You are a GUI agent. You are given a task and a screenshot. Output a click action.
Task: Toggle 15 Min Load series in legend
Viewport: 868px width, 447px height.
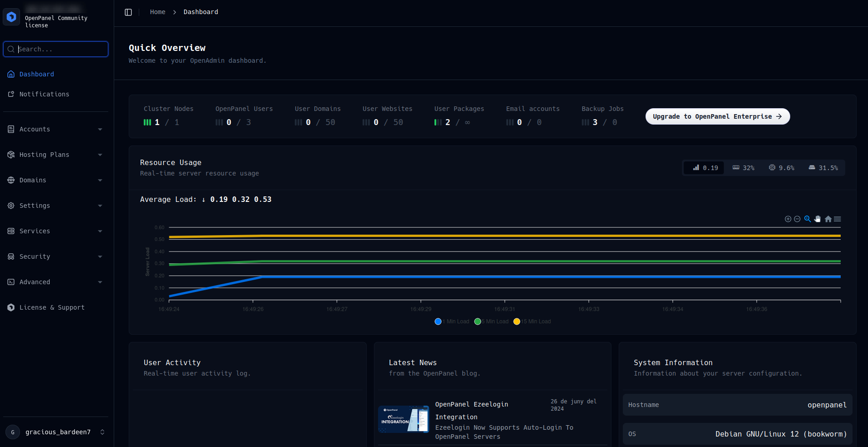pos(532,321)
